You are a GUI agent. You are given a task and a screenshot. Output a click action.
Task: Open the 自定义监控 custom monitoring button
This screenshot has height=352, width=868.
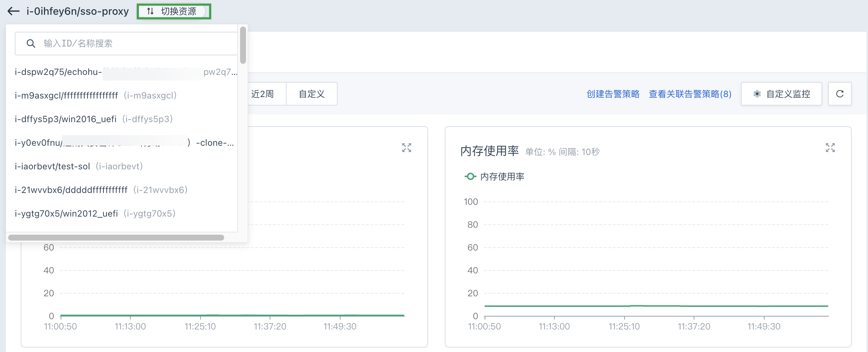click(x=781, y=94)
